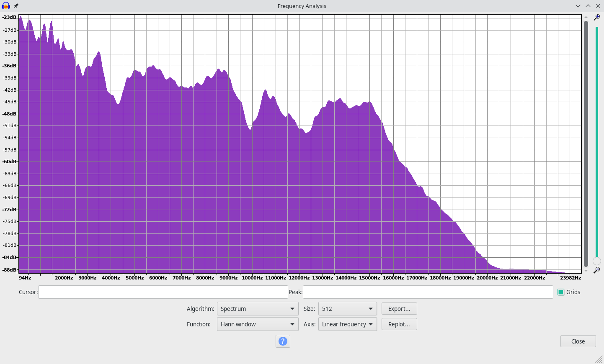Viewport: 604px width, 364px height.
Task: Click the 5000Hz axis label
Action: tap(135, 278)
